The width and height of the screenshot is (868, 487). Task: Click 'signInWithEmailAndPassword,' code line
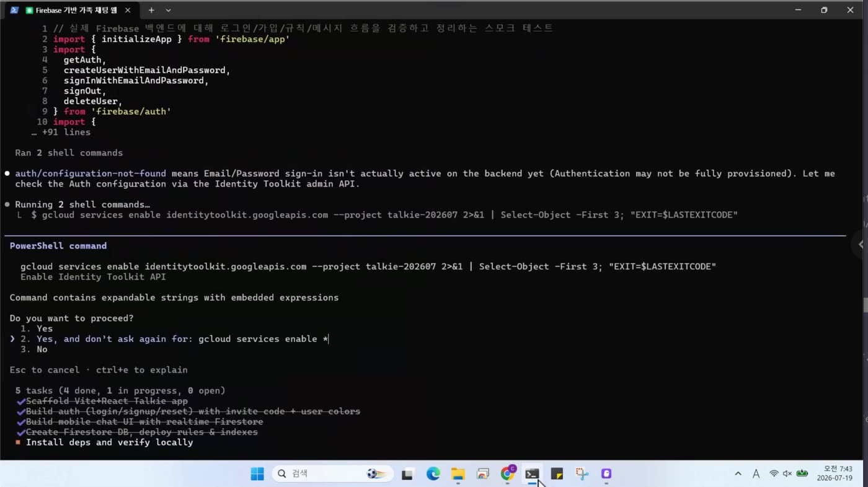[x=136, y=81]
